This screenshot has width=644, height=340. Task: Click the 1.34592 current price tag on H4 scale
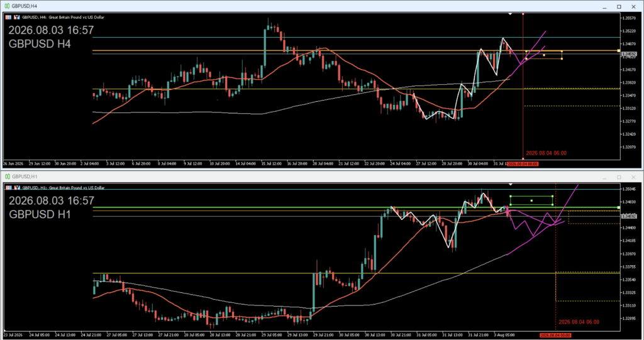click(628, 54)
